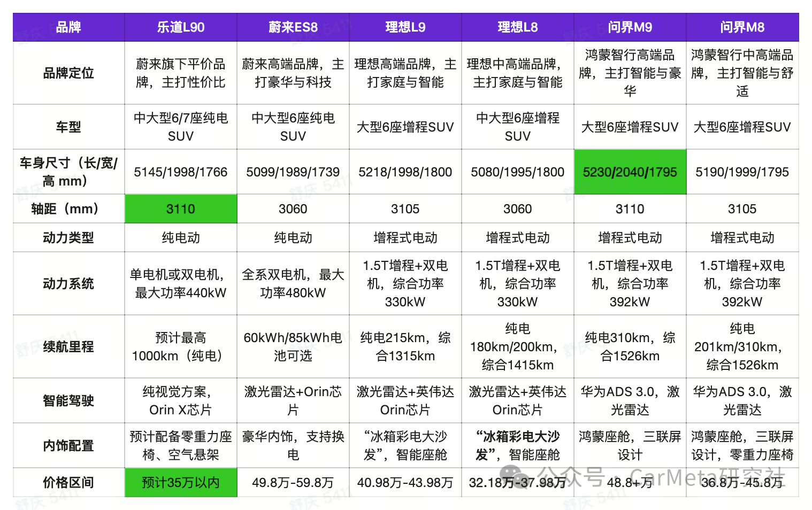The height and width of the screenshot is (510, 812).
Task: Click the 预计配备零重力座椅 interior cell
Action: (181, 446)
